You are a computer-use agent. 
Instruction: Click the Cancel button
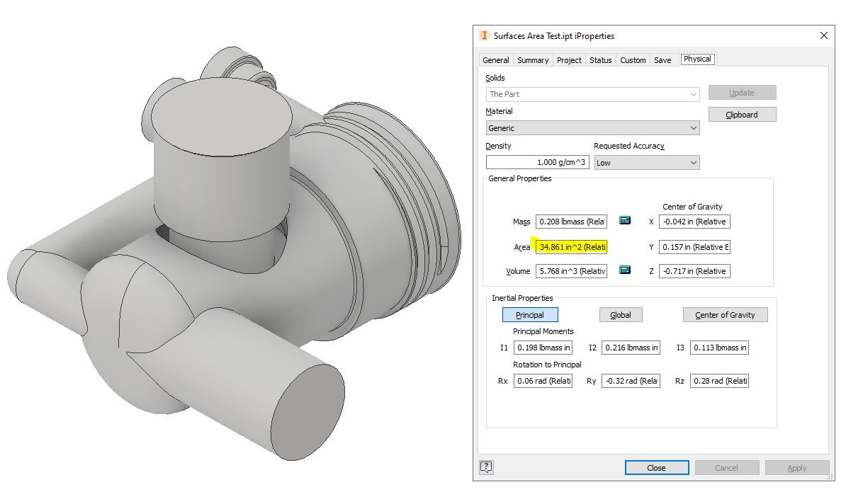[727, 467]
